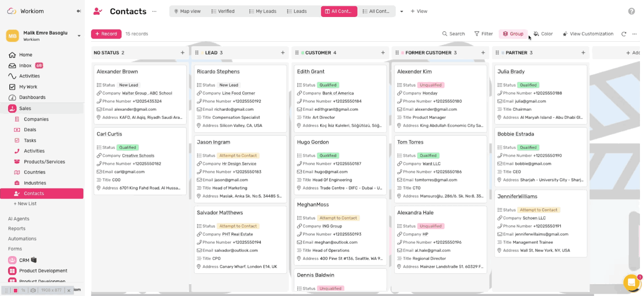Screen dimensions: 644x296
Task: Switch to the Leads view tab
Action: [297, 11]
